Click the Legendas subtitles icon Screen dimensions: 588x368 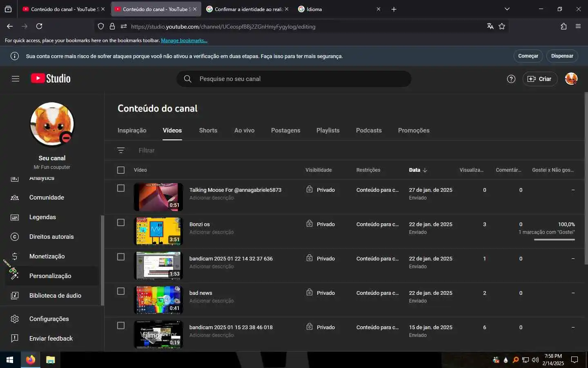pyautogui.click(x=15, y=217)
